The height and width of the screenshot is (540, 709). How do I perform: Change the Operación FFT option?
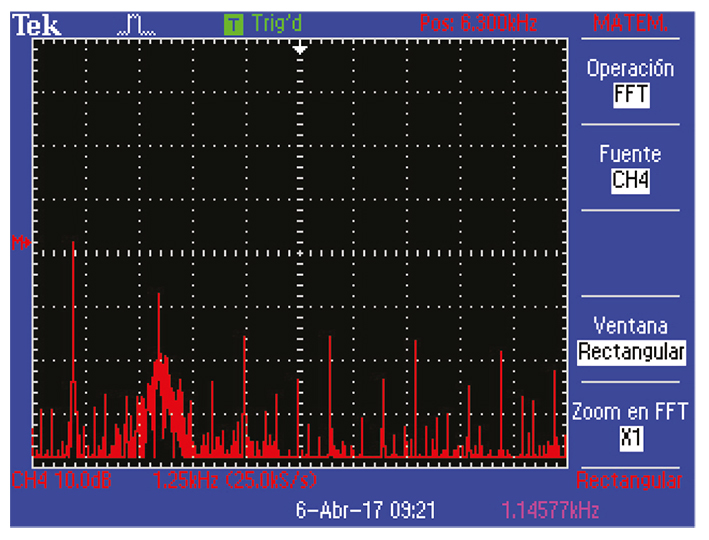(x=630, y=82)
